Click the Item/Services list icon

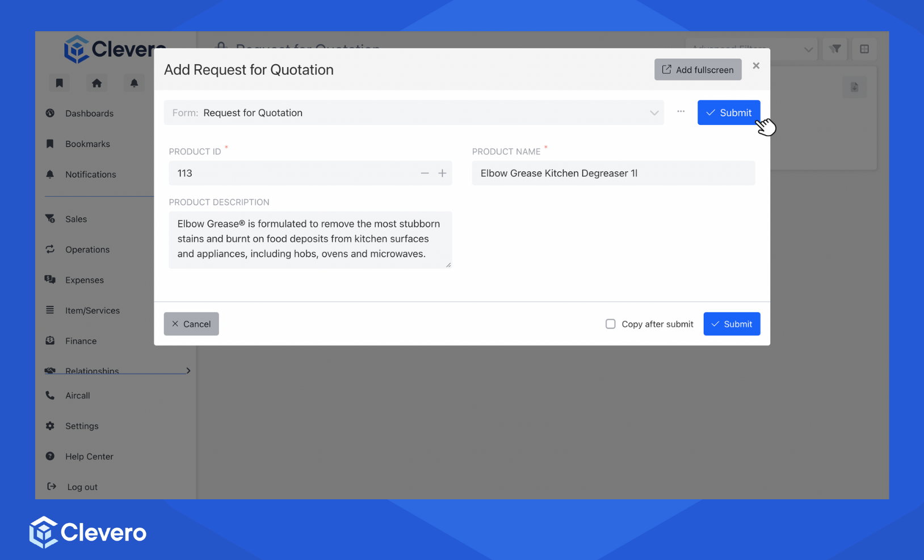pyautogui.click(x=50, y=310)
